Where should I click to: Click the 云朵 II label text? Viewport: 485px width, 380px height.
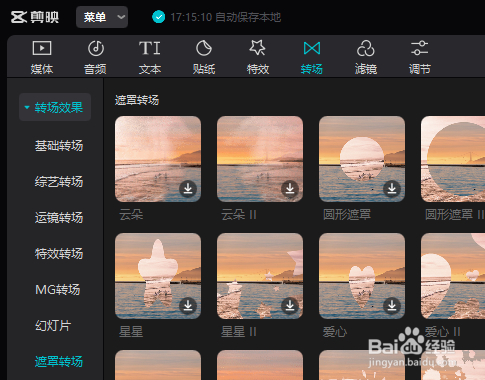[x=239, y=215]
